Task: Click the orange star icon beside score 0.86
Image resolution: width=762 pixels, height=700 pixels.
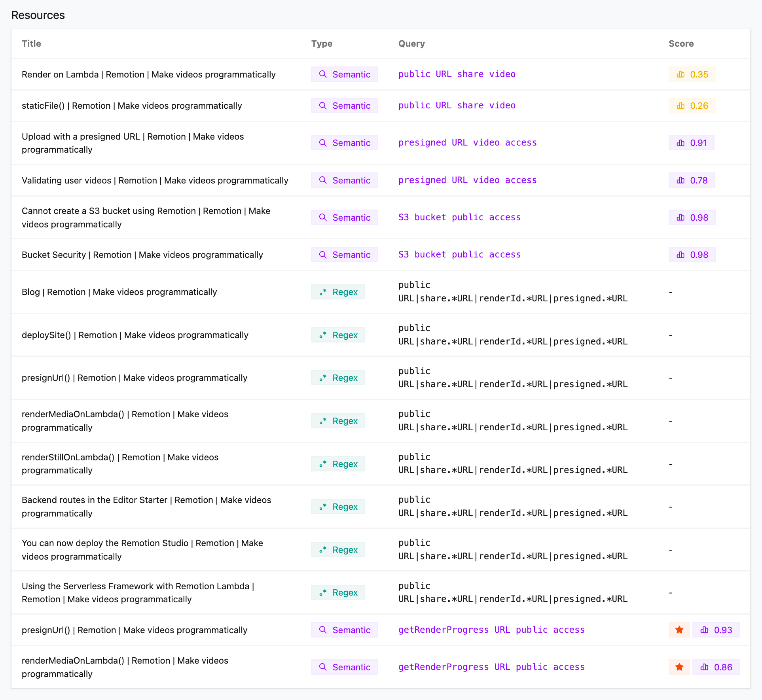Action: click(x=679, y=667)
